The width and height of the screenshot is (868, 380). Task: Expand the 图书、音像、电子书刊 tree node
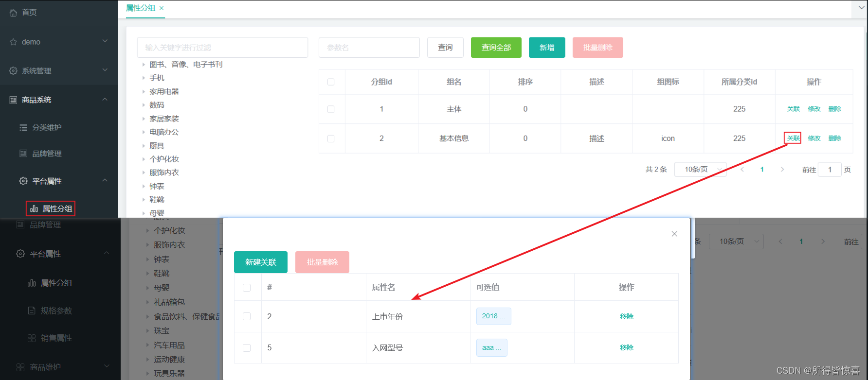pos(144,65)
